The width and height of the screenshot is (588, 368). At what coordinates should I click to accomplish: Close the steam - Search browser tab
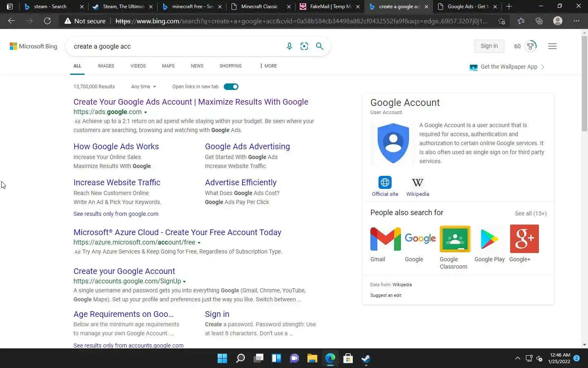(x=82, y=7)
